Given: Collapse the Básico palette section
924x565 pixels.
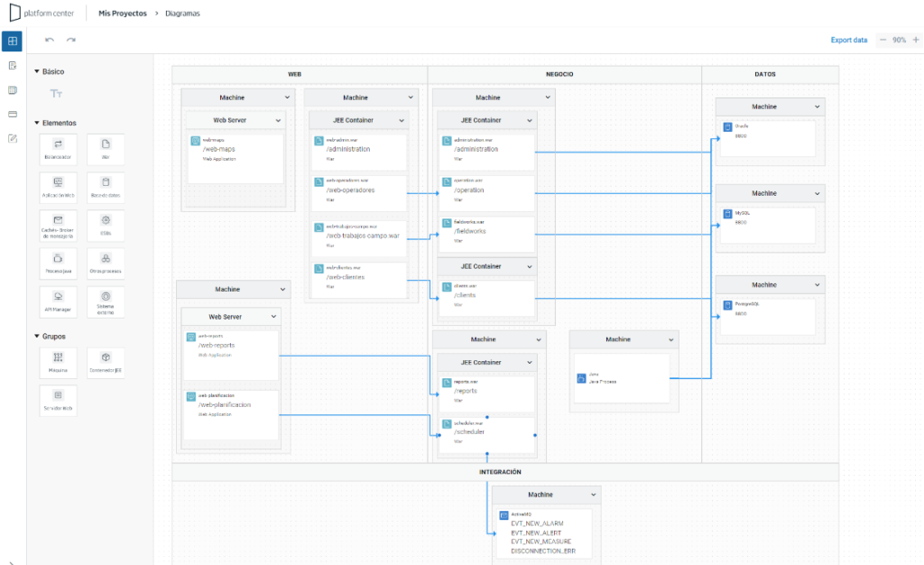Looking at the screenshot, I should [x=36, y=71].
